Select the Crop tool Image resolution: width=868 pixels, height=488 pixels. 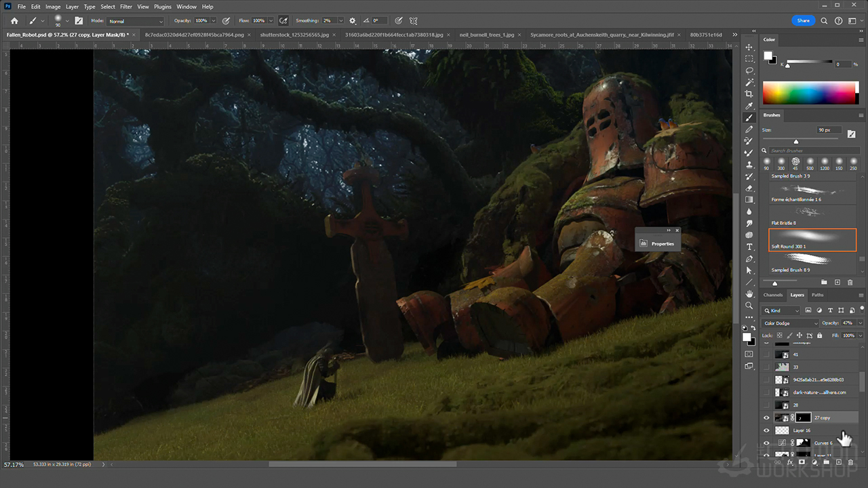(x=749, y=94)
